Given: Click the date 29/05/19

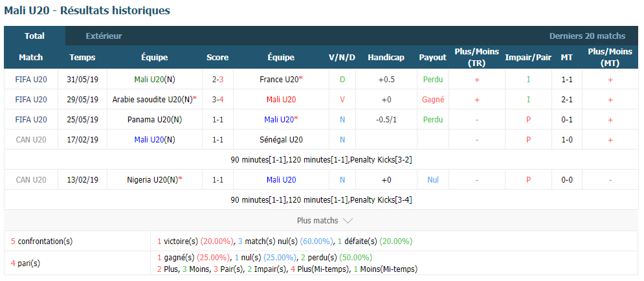Looking at the screenshot, I should pyautogui.click(x=83, y=100).
